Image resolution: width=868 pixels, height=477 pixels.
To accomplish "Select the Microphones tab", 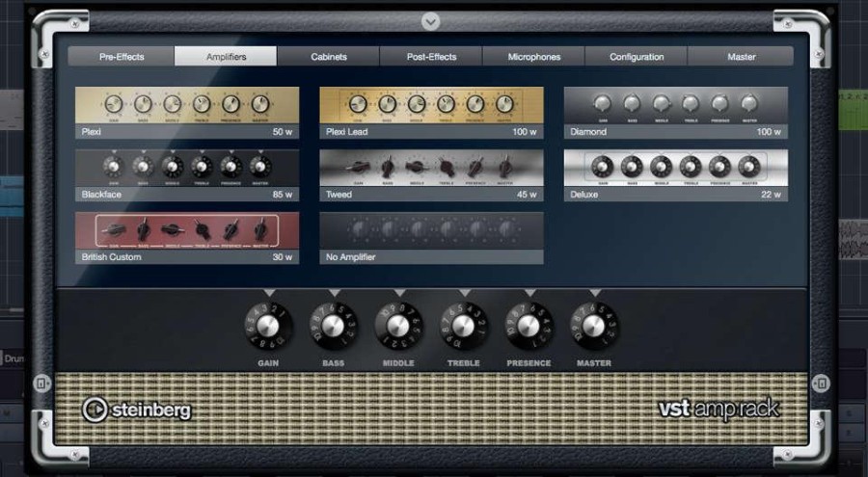I will coord(533,57).
